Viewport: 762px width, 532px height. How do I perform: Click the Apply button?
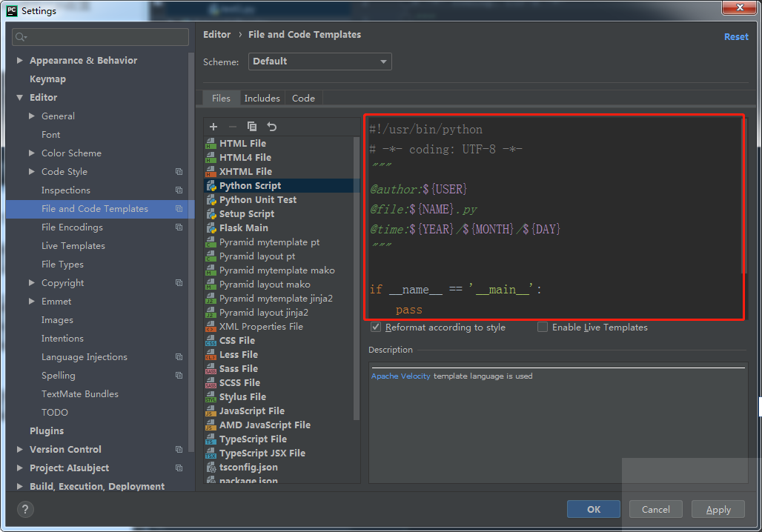[x=718, y=509]
